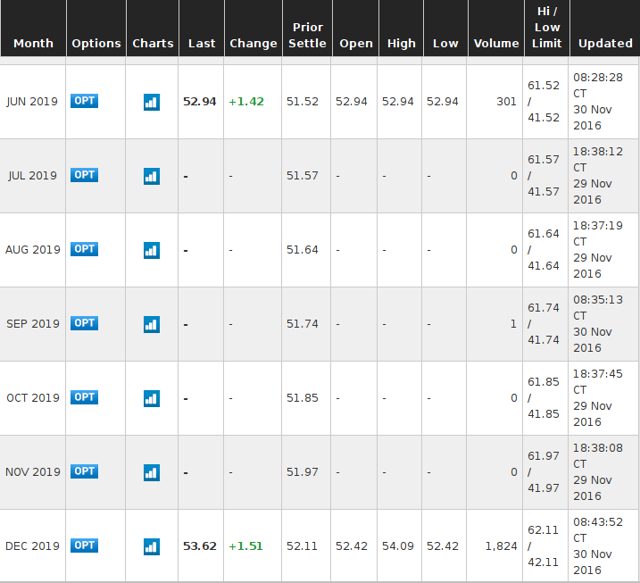Click the 61.52 / 41.52 limit cell
Image resolution: width=640 pixels, height=583 pixels.
(543, 101)
